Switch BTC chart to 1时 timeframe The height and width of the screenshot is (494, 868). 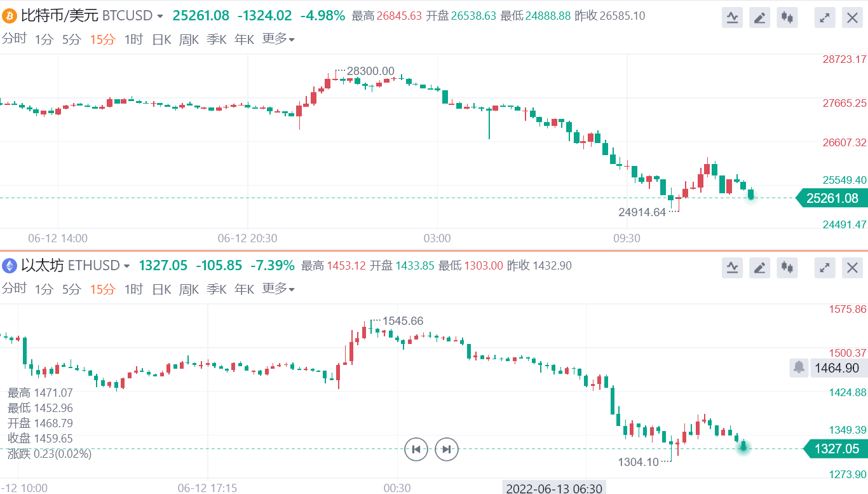point(133,39)
